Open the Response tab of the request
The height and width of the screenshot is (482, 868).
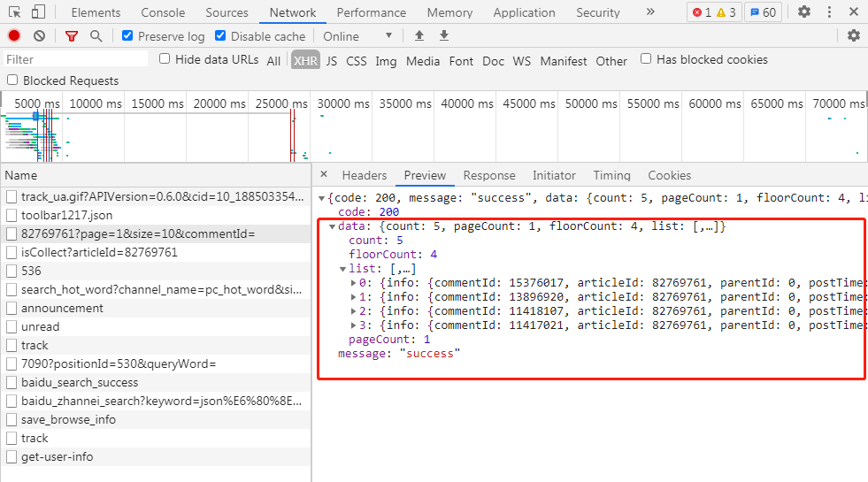[489, 175]
